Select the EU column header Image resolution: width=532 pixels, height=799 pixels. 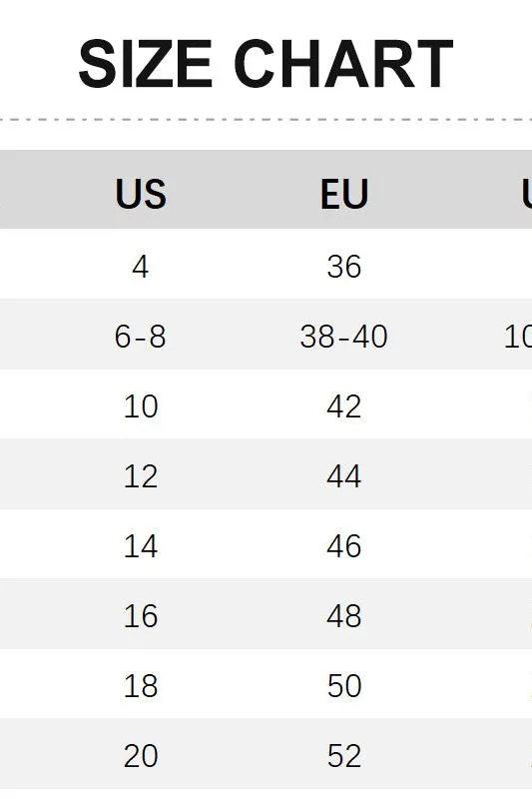344,194
